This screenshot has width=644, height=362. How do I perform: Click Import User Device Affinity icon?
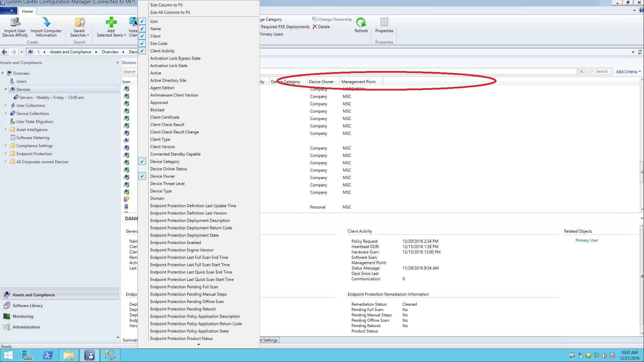[15, 22]
